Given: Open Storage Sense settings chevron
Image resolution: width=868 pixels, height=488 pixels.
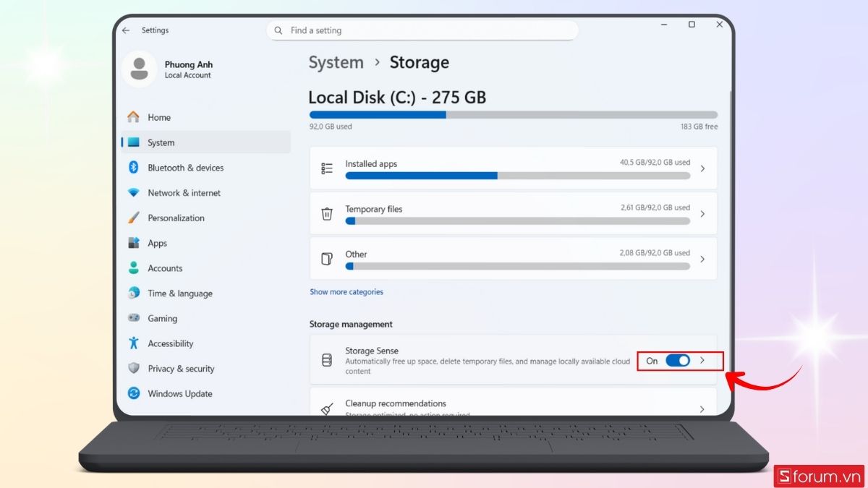Looking at the screenshot, I should click(x=702, y=360).
